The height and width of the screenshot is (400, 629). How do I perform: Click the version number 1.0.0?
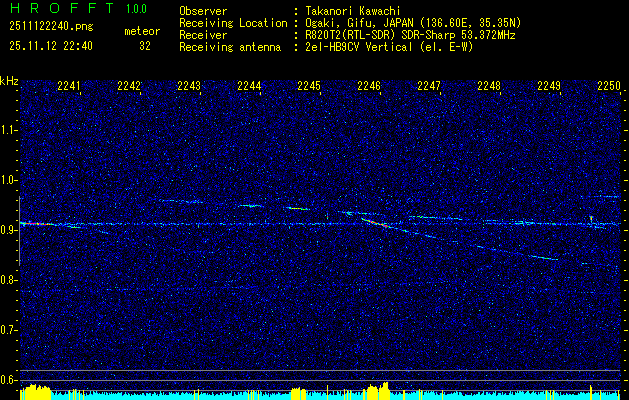click(136, 9)
